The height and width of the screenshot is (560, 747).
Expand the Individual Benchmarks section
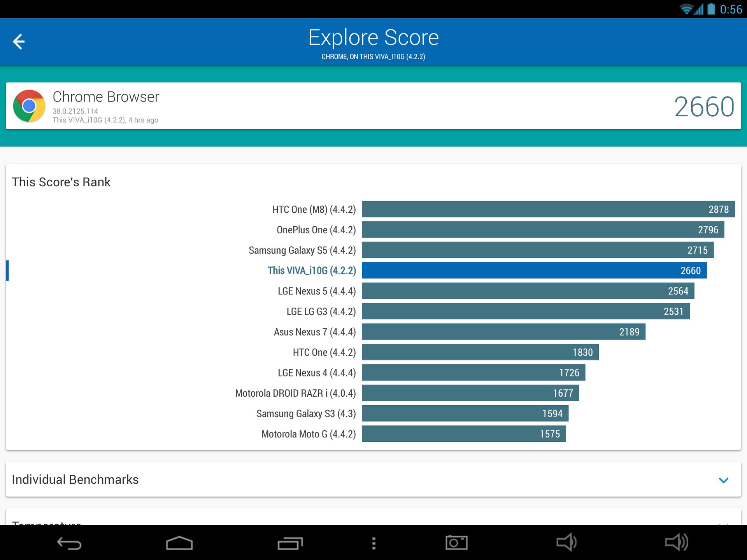75,479
